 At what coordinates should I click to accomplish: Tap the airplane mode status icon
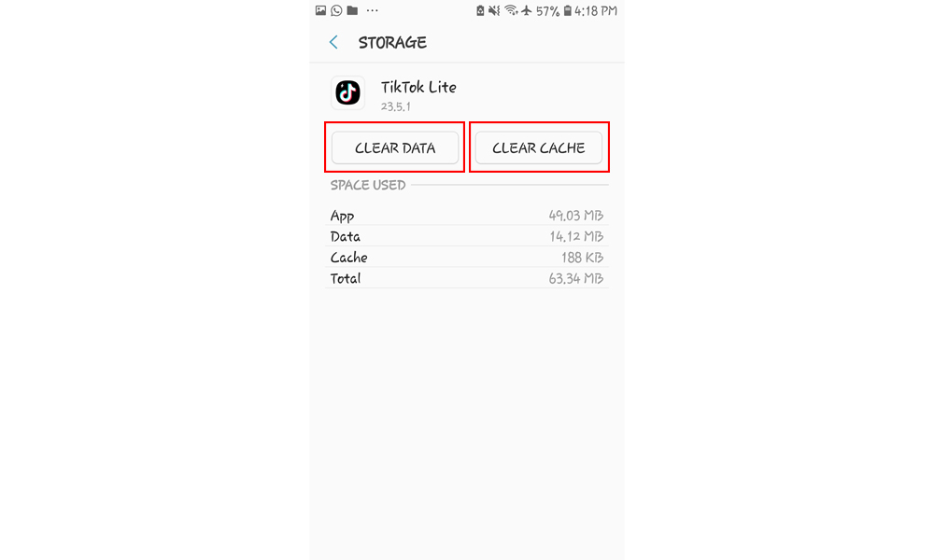pyautogui.click(x=527, y=10)
